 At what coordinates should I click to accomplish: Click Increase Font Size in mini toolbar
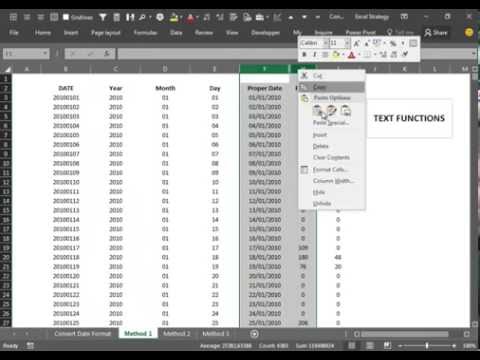point(356,43)
